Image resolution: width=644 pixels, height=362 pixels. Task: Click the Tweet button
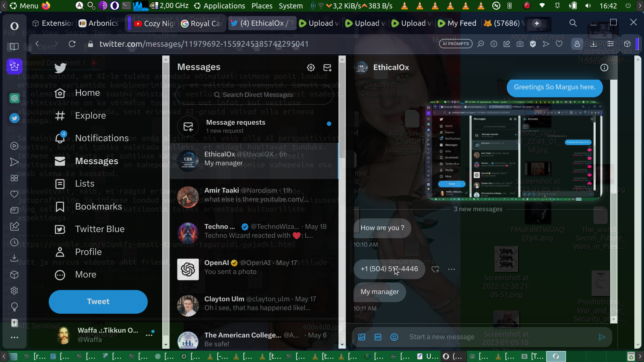[98, 302]
